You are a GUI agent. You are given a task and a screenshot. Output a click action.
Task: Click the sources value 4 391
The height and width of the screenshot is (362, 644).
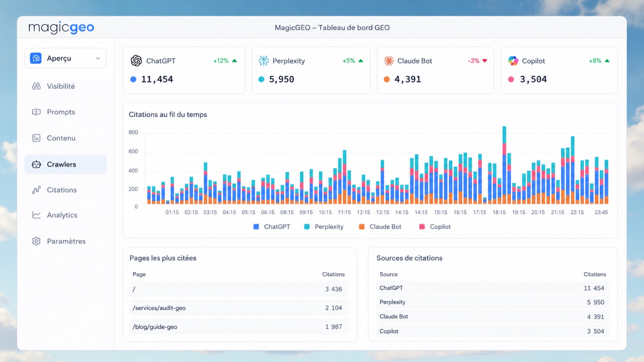(596, 317)
